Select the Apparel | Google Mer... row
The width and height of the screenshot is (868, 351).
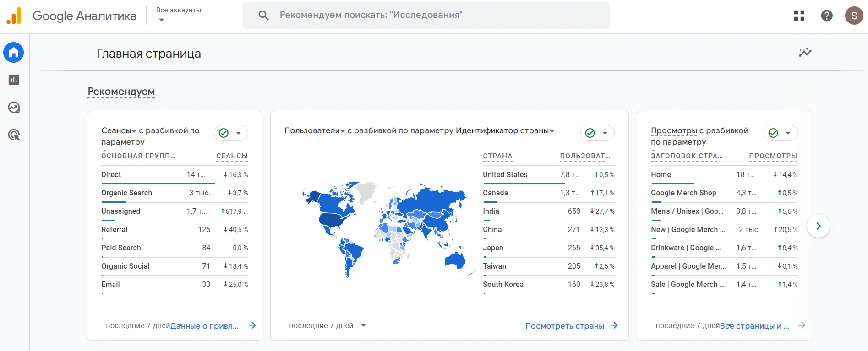click(x=724, y=266)
